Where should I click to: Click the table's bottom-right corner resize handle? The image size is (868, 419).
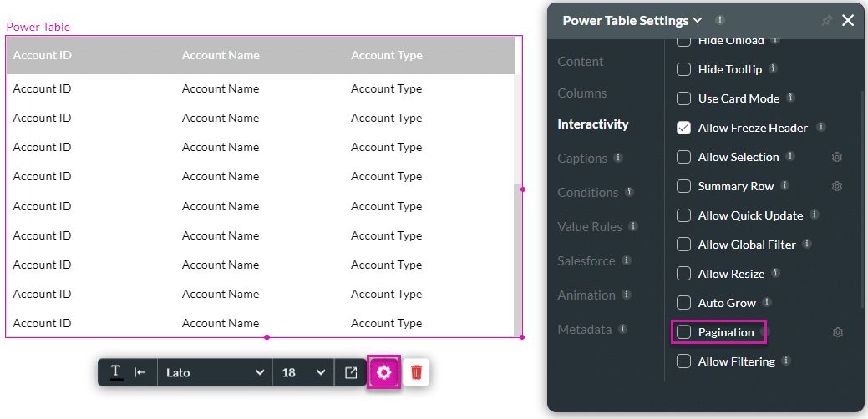523,337
